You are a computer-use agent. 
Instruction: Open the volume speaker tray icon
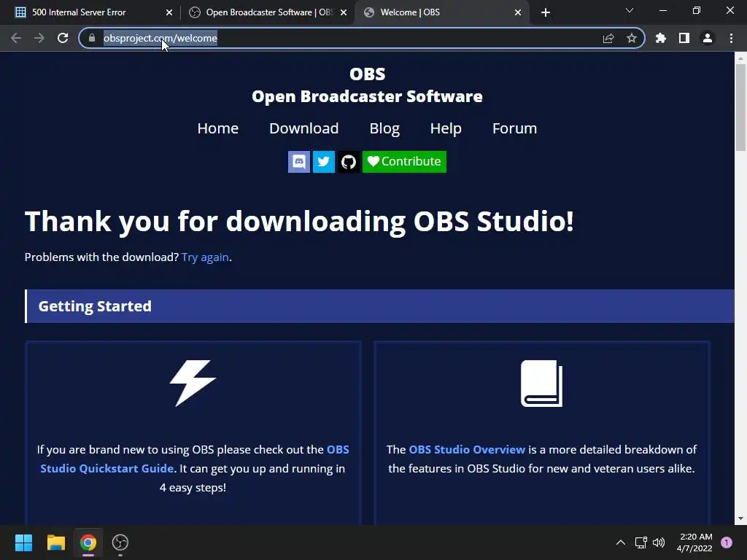click(659, 542)
